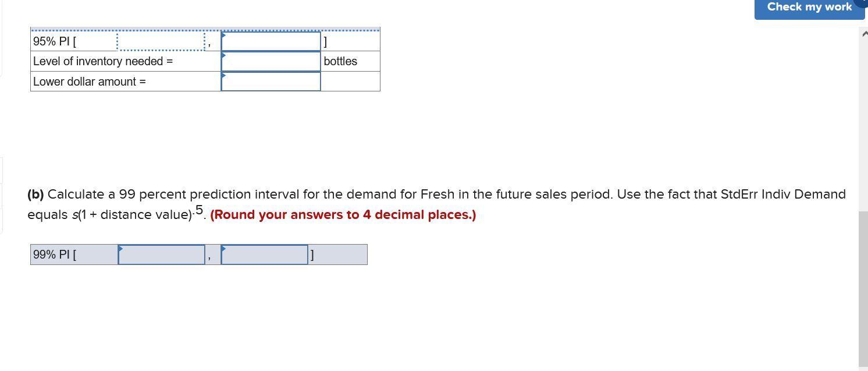Click the 99% PI lower bound input field
The height and width of the screenshot is (371, 868).
click(161, 255)
